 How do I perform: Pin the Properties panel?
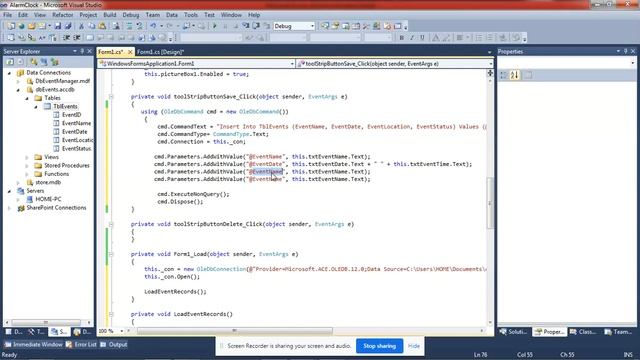click(625, 51)
